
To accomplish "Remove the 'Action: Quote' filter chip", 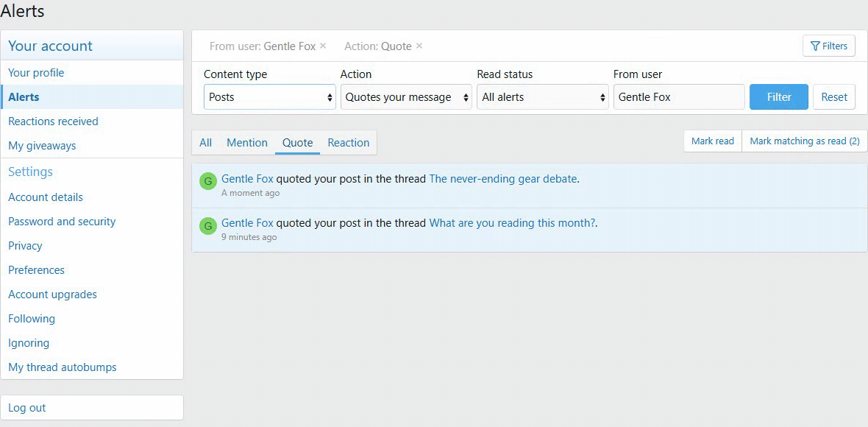I will [x=419, y=46].
